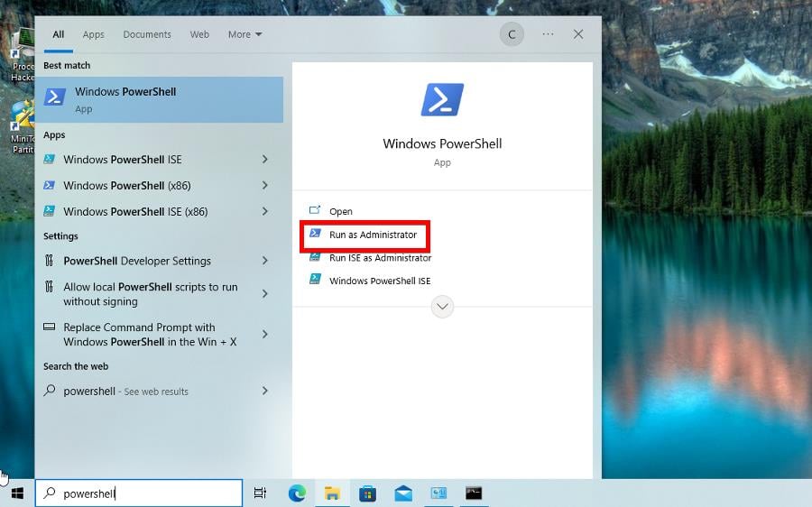
Task: Expand powershell web results chevron
Action: point(265,391)
